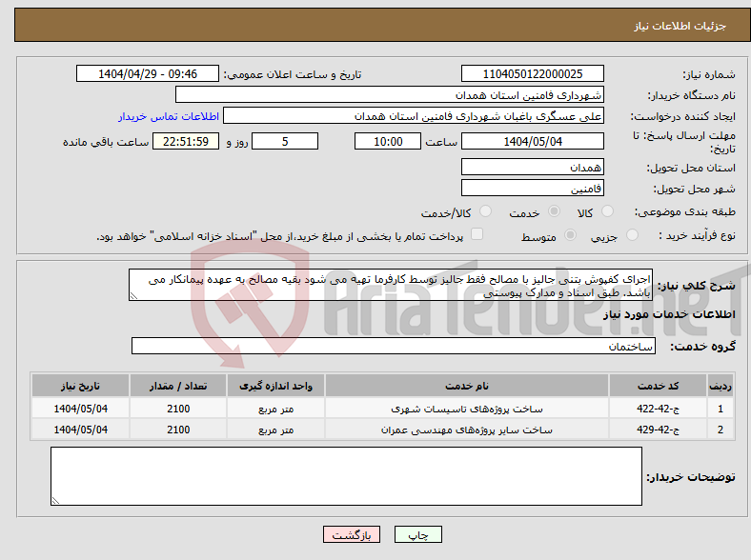Image resolution: width=751 pixels, height=560 pixels.
Task: Click the اطلاعات خدمات مورد نیاز heading
Action: (x=669, y=314)
